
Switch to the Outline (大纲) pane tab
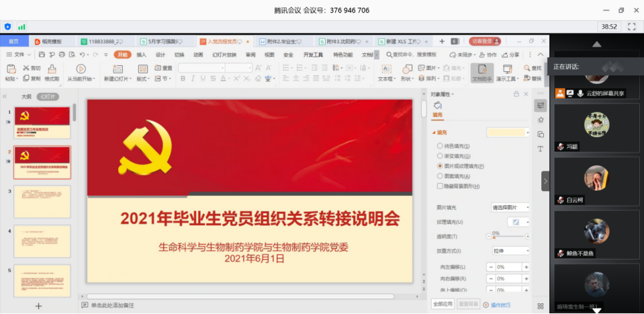[26, 97]
